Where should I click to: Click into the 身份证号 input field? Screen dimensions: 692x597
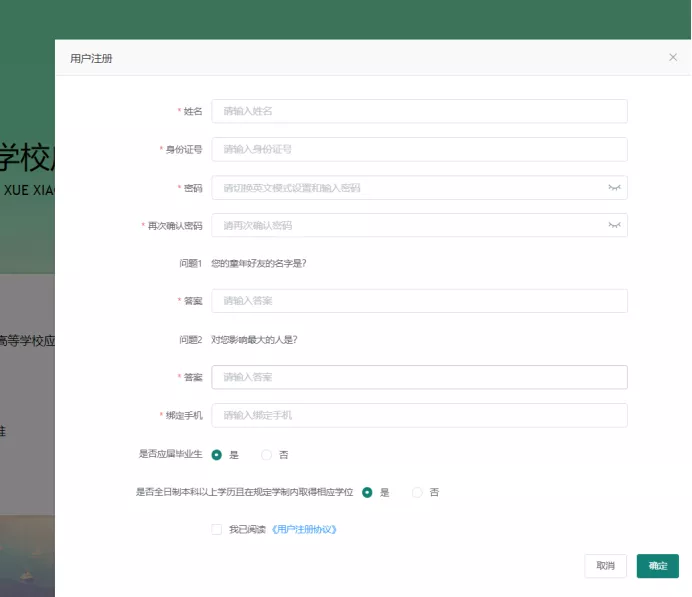(419, 149)
